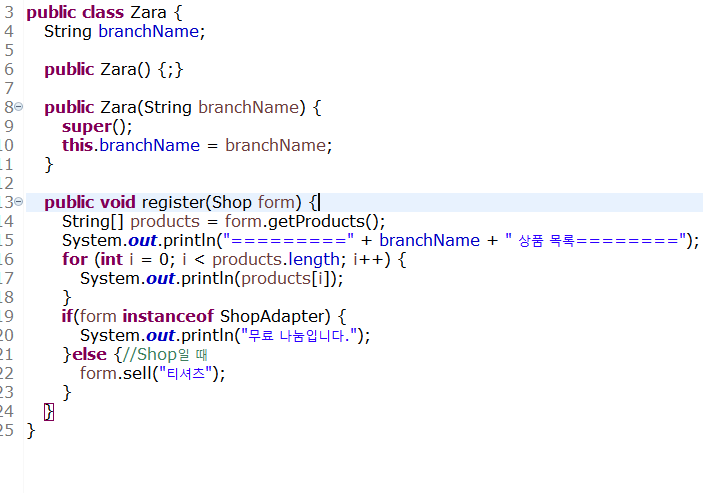Click the getProducts() method call
This screenshot has height=493, width=703.
[325, 221]
